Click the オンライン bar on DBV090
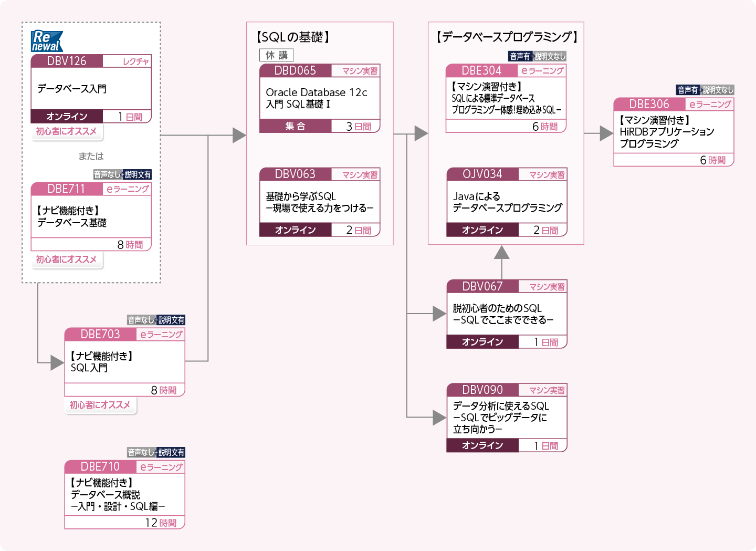This screenshot has width=756, height=551. click(482, 445)
